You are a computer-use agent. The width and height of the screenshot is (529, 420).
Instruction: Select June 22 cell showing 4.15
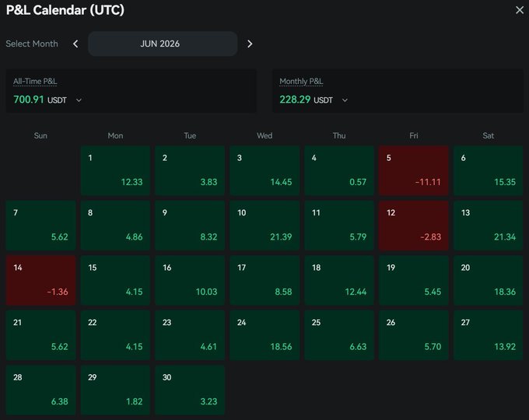click(115, 335)
